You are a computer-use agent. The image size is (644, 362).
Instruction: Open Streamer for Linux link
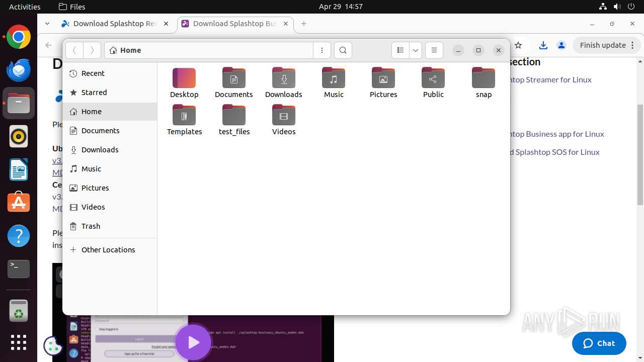[551, 80]
